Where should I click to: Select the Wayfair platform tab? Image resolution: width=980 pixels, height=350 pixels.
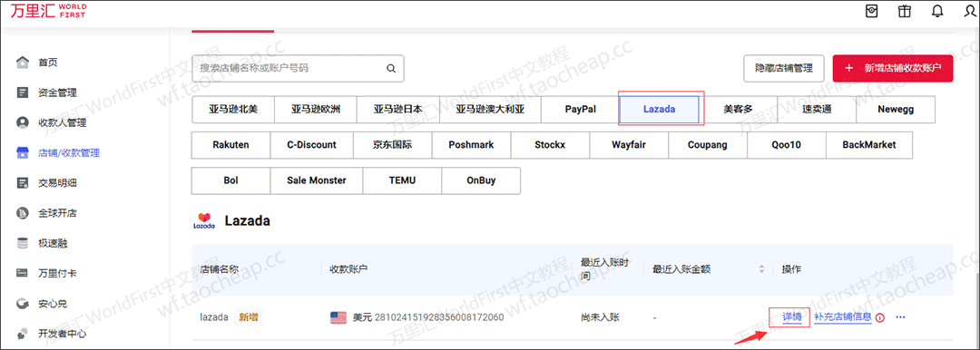coord(629,145)
